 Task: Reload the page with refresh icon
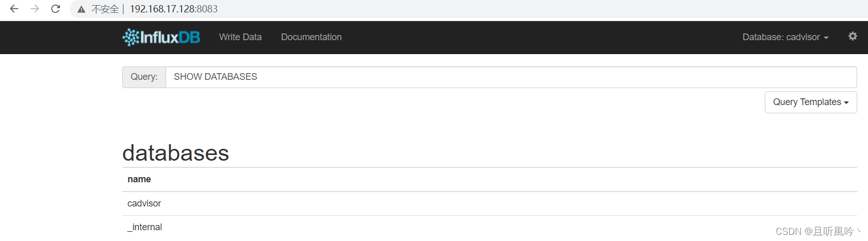point(56,9)
